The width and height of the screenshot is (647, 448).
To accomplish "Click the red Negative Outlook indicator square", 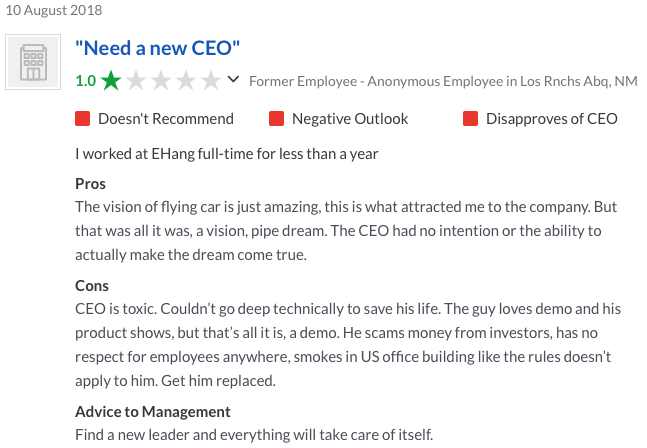I will [276, 118].
